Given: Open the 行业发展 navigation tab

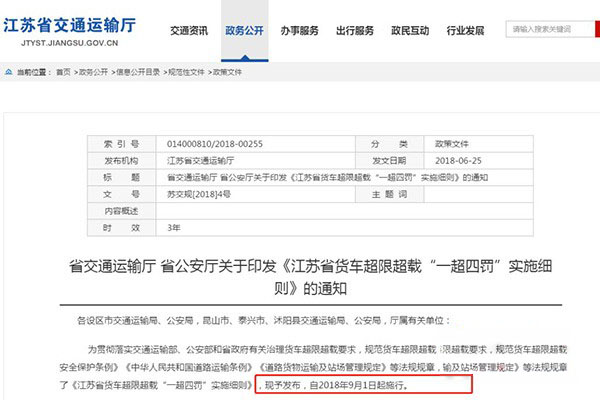Looking at the screenshot, I should tap(471, 32).
